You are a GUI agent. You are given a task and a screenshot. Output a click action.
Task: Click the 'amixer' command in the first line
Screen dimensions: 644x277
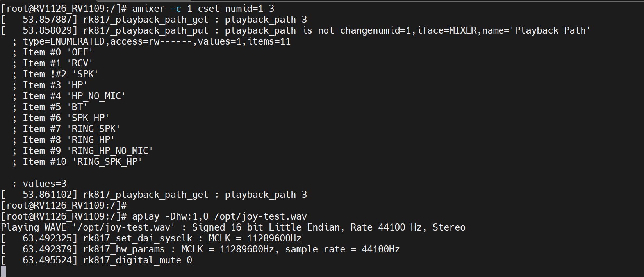pos(148,9)
